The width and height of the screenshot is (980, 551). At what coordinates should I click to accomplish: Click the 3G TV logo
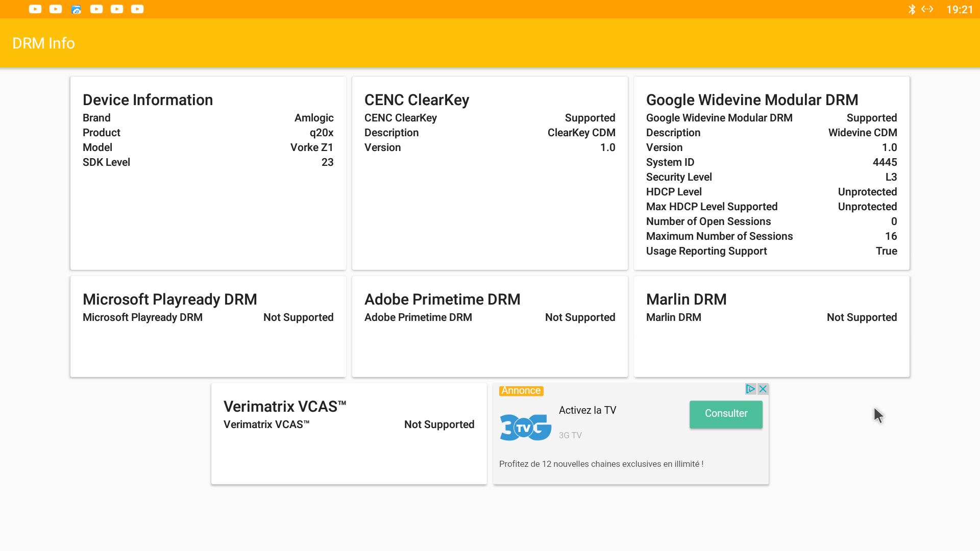tap(525, 427)
